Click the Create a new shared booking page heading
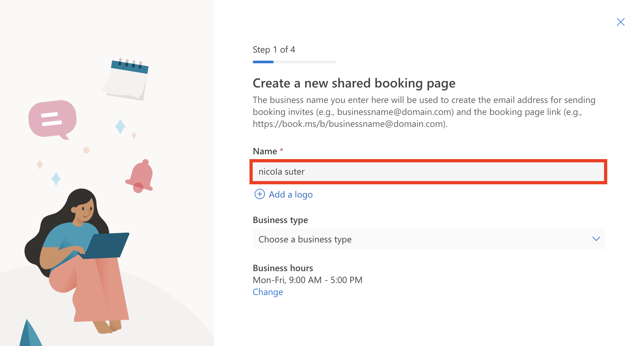The width and height of the screenshot is (644, 346). click(x=354, y=83)
